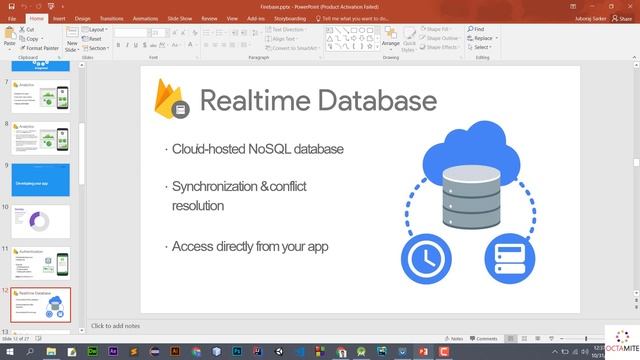Image resolution: width=640 pixels, height=360 pixels.
Task: Open the font name combo box
Action: (x=132, y=33)
